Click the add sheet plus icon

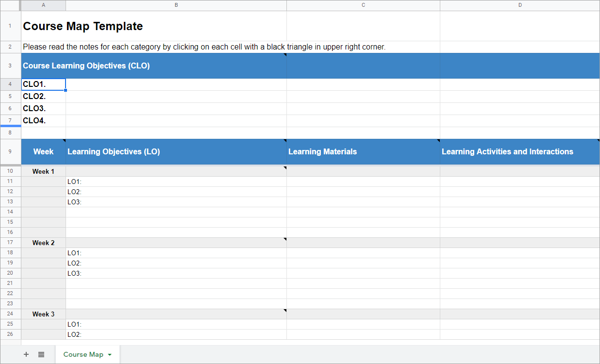[26, 355]
